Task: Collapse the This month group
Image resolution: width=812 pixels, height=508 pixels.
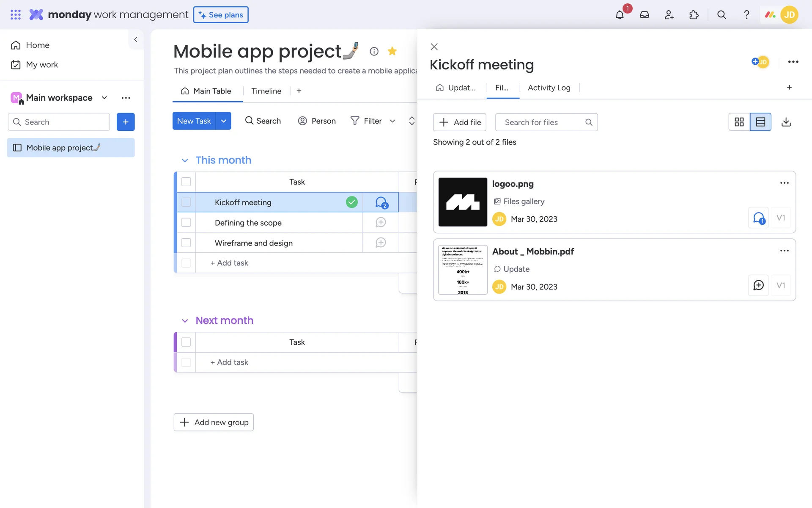Action: pyautogui.click(x=185, y=160)
